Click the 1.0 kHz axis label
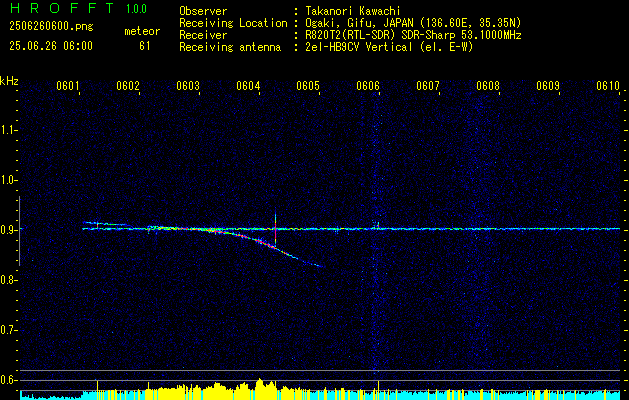Image resolution: width=629 pixels, height=400 pixels. pos(7,181)
